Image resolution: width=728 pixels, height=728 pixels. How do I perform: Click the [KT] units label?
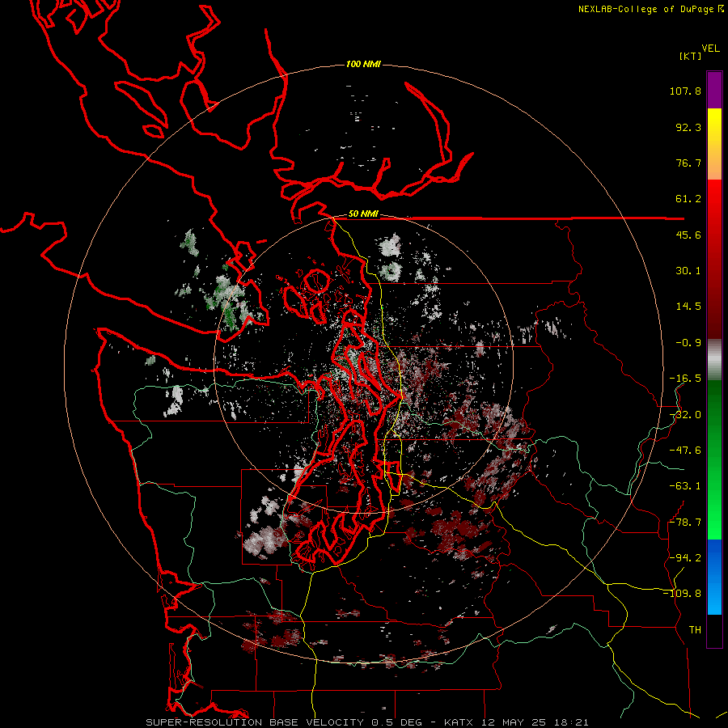click(x=690, y=56)
